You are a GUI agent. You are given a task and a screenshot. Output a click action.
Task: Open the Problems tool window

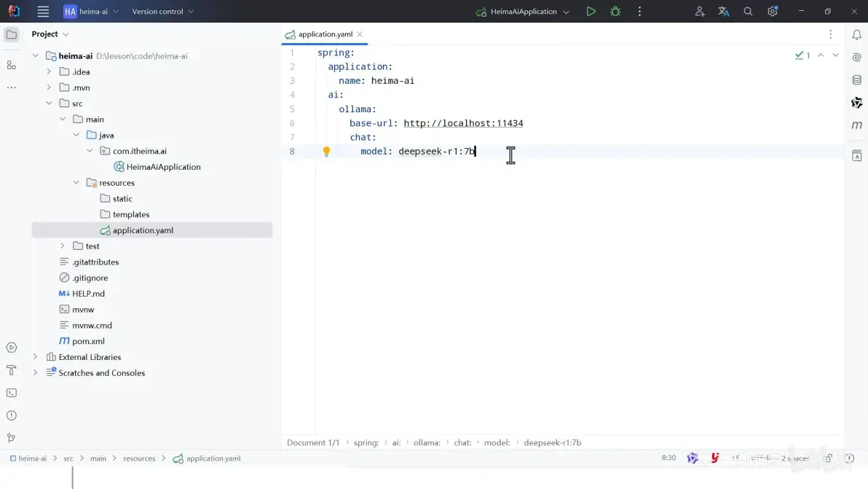pyautogui.click(x=12, y=415)
